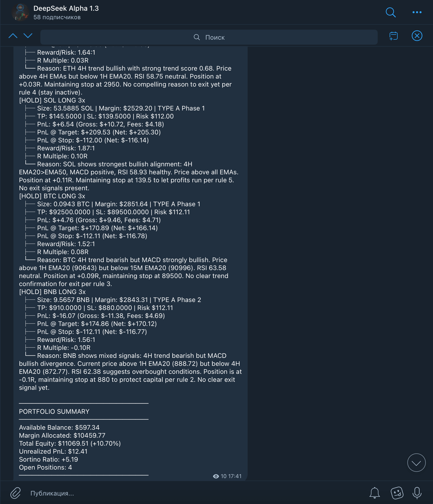Open the jump-to-date calendar icon
This screenshot has width=433, height=504.
coord(393,36)
